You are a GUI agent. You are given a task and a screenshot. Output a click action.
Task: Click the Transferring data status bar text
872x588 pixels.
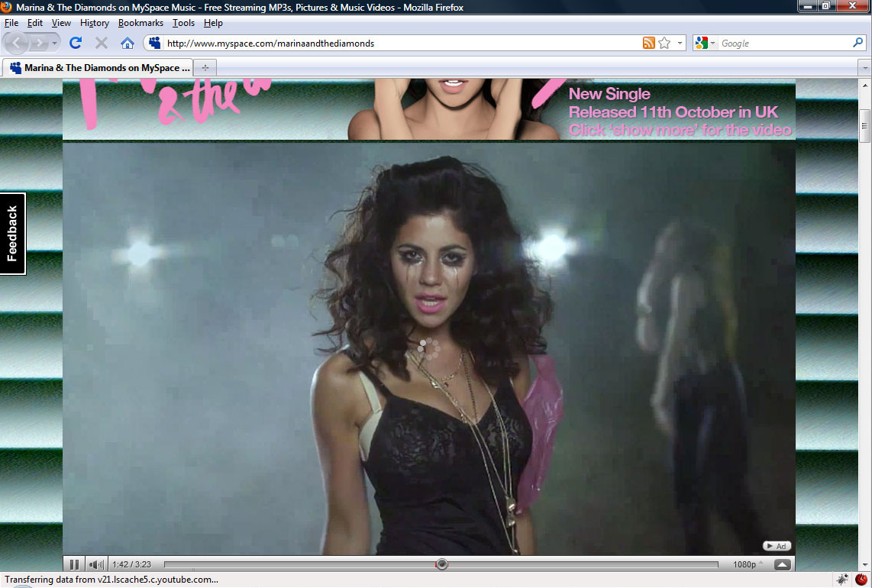click(x=111, y=579)
